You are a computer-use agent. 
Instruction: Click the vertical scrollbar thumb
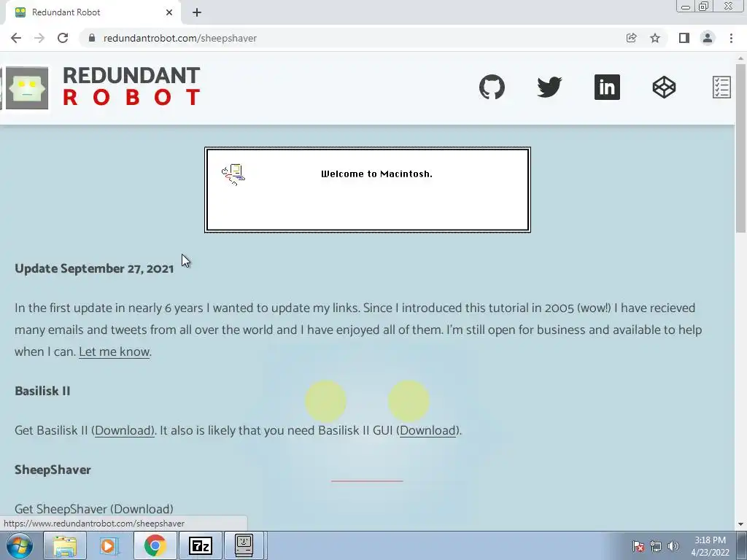(x=740, y=147)
